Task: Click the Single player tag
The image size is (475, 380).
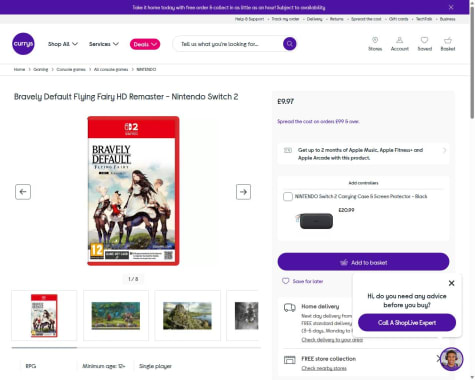Action: (x=155, y=366)
